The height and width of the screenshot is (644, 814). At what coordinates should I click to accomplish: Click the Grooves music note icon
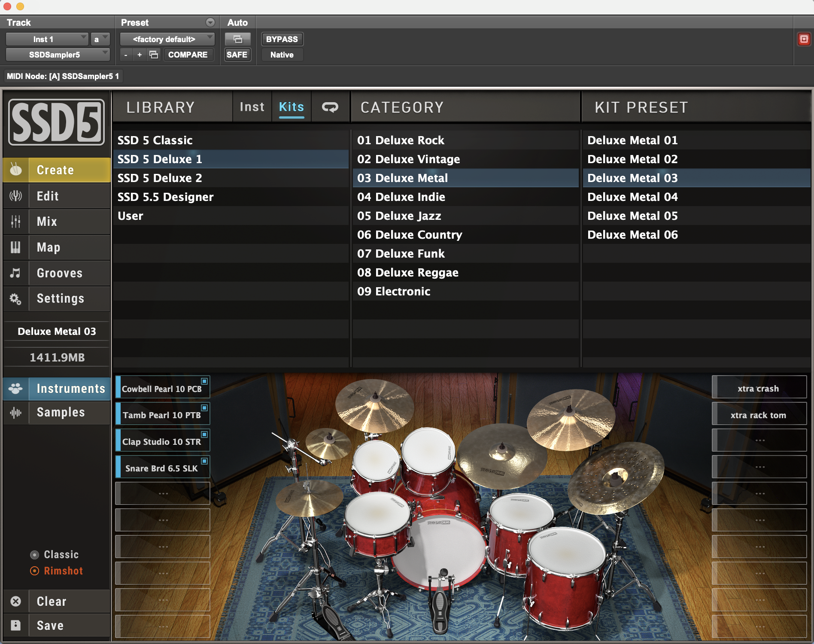(16, 273)
